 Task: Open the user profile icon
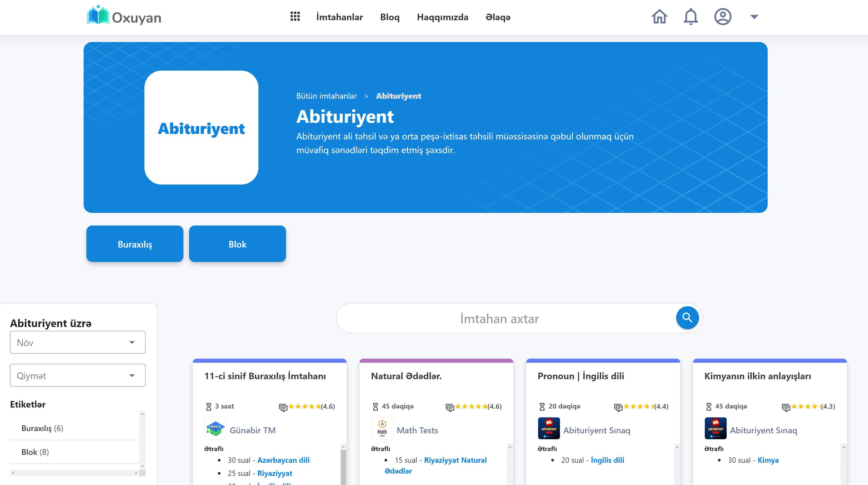coord(723,16)
